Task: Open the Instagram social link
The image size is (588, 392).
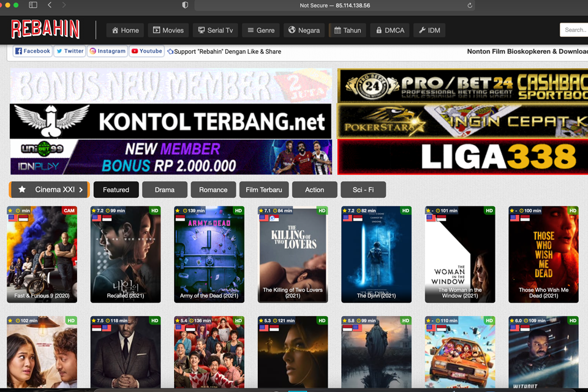Action: point(107,51)
